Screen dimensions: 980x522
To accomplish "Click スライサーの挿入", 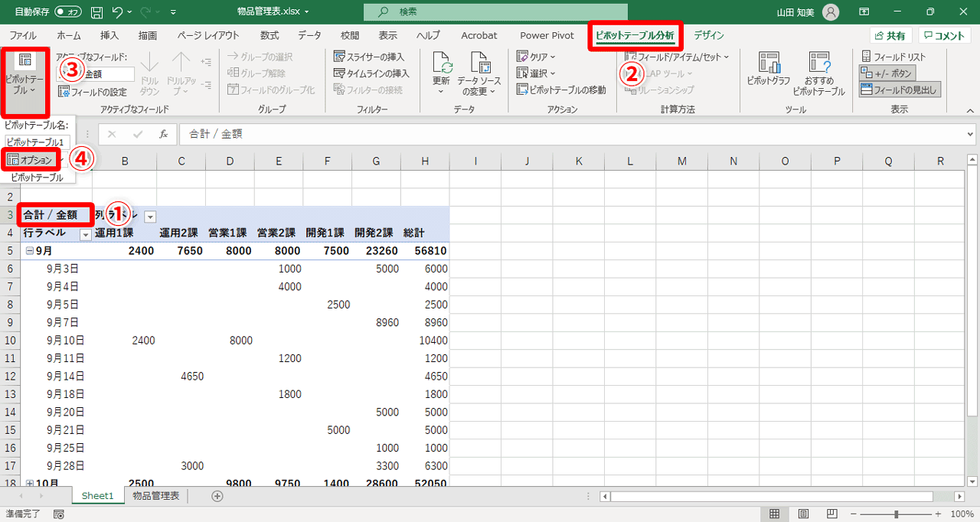I will point(369,57).
